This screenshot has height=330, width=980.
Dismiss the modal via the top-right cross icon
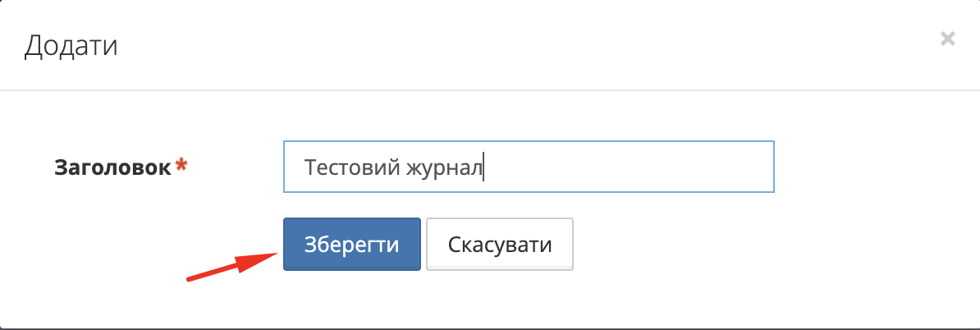(948, 39)
